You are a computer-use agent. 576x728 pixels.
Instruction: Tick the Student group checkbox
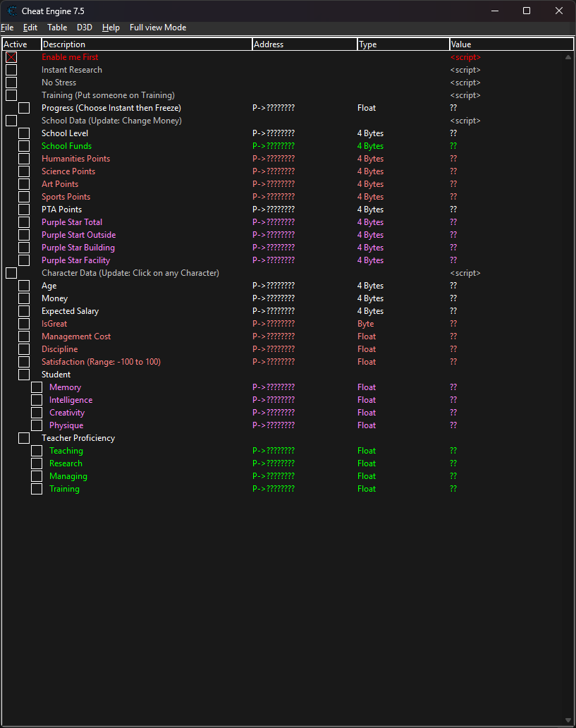tap(24, 375)
